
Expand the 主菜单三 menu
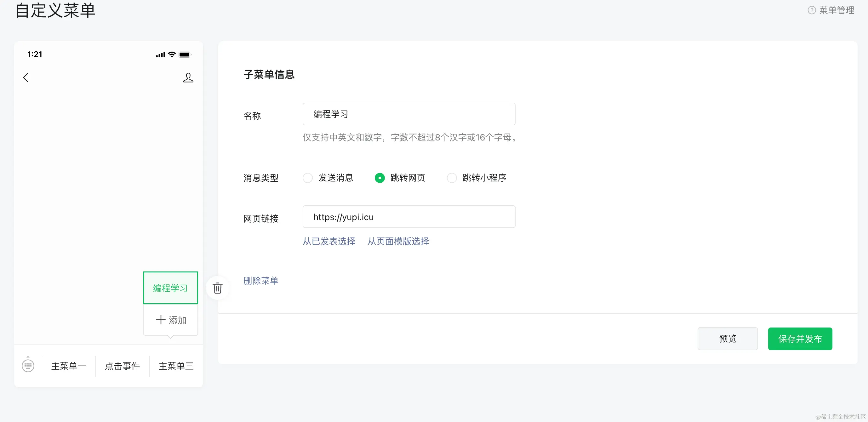tap(176, 366)
